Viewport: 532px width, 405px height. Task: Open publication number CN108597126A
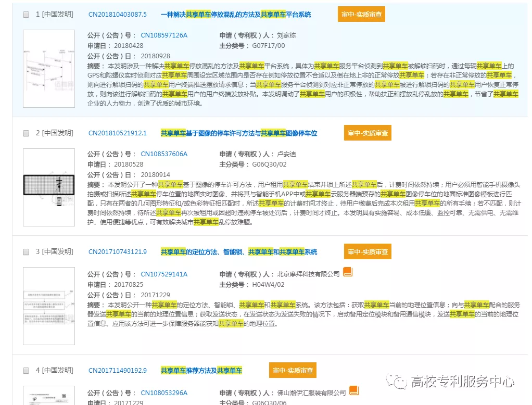click(164, 36)
